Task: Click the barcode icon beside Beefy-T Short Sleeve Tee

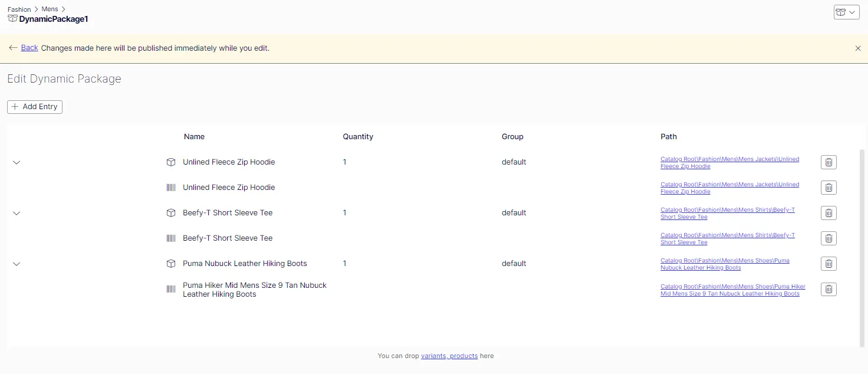Action: click(x=171, y=238)
